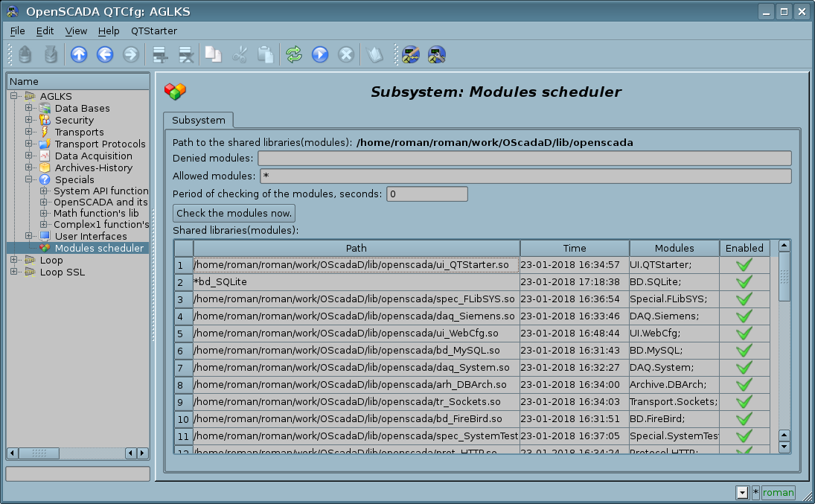Toggle Enabled check for tr_Sockets.so
The image size is (815, 504).
coord(744,402)
